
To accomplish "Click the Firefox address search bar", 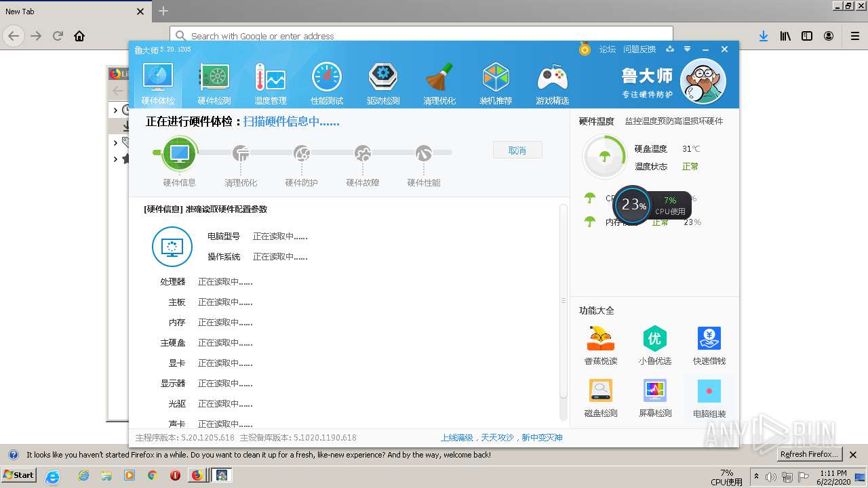I will pos(421,36).
